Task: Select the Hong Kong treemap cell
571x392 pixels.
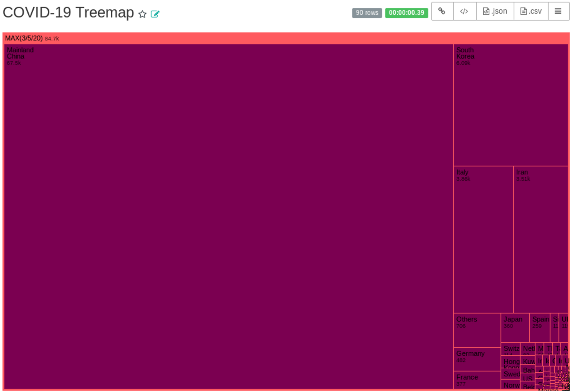Action: (511, 362)
